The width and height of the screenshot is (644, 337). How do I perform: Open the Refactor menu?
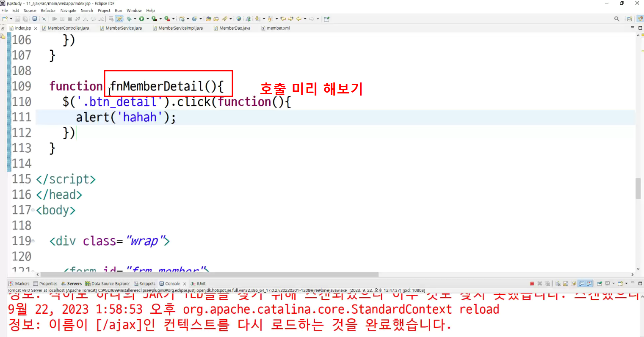48,11
